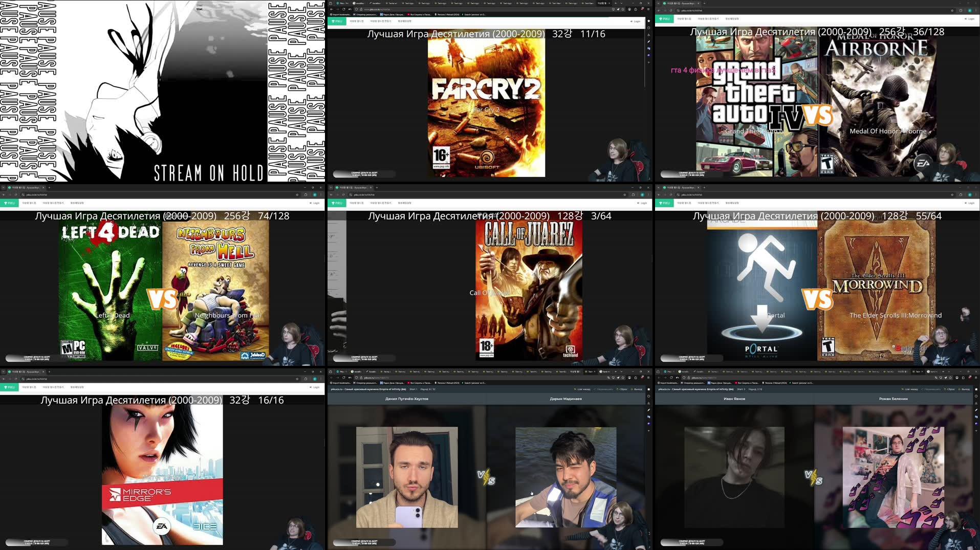Expand the list-all-tabs chevron in the Данил vs Дарын window

[621, 371]
